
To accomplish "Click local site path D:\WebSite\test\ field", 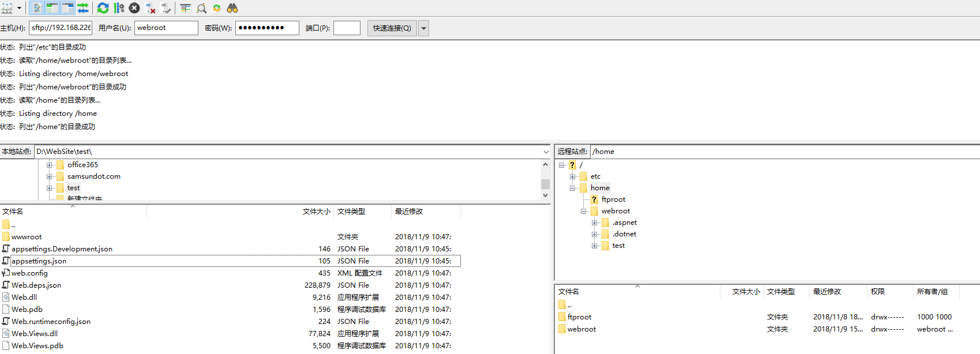I will (288, 152).
